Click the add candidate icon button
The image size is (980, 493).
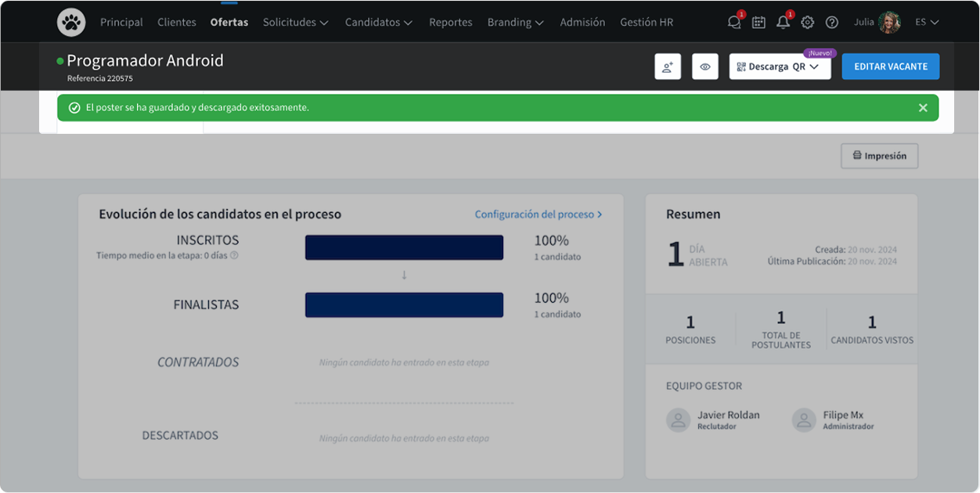668,67
